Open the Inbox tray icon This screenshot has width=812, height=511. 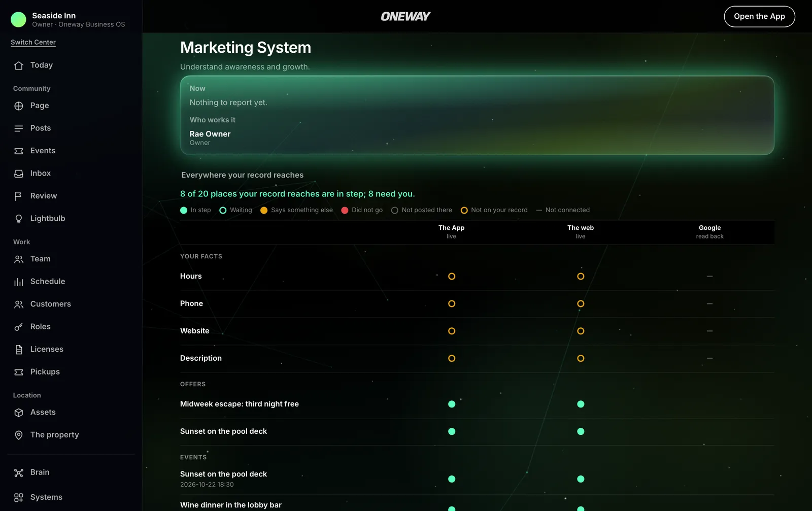pyautogui.click(x=19, y=174)
